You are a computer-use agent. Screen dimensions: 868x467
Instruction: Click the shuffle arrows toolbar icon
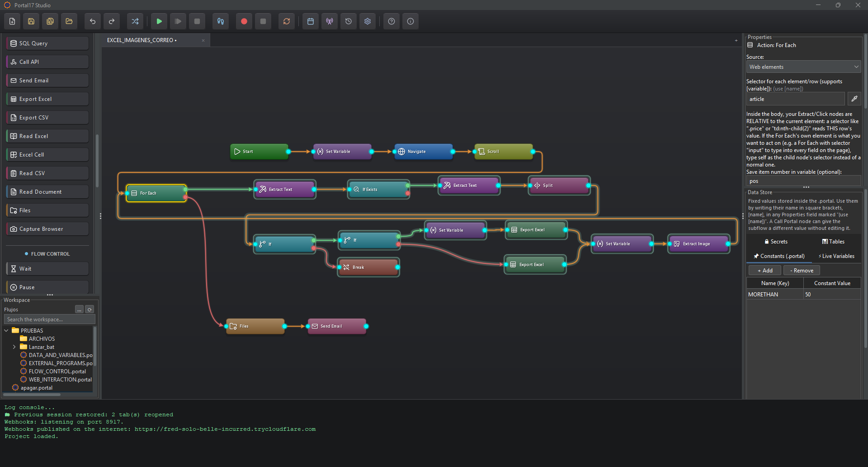[x=135, y=21]
